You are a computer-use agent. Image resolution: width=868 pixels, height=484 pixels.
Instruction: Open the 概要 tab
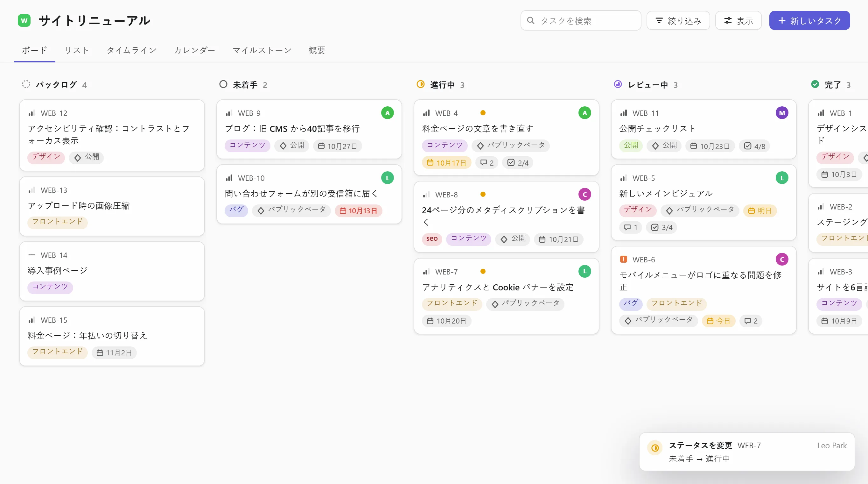coord(317,50)
